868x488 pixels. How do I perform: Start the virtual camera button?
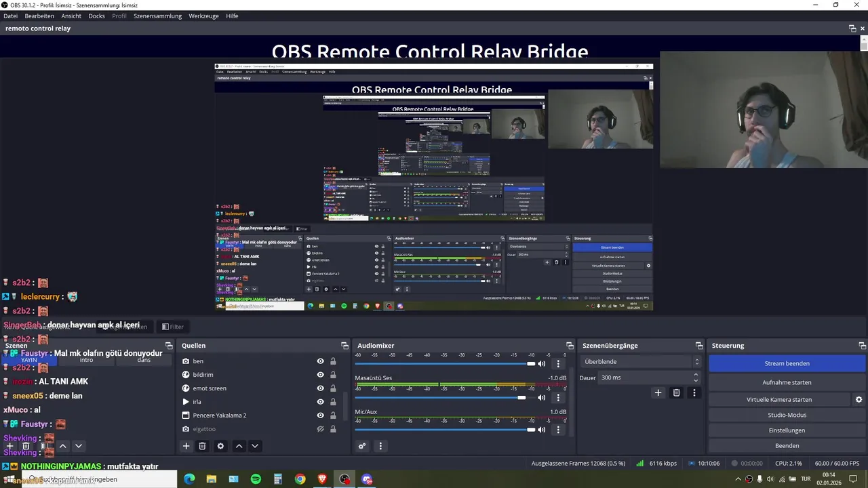(779, 400)
